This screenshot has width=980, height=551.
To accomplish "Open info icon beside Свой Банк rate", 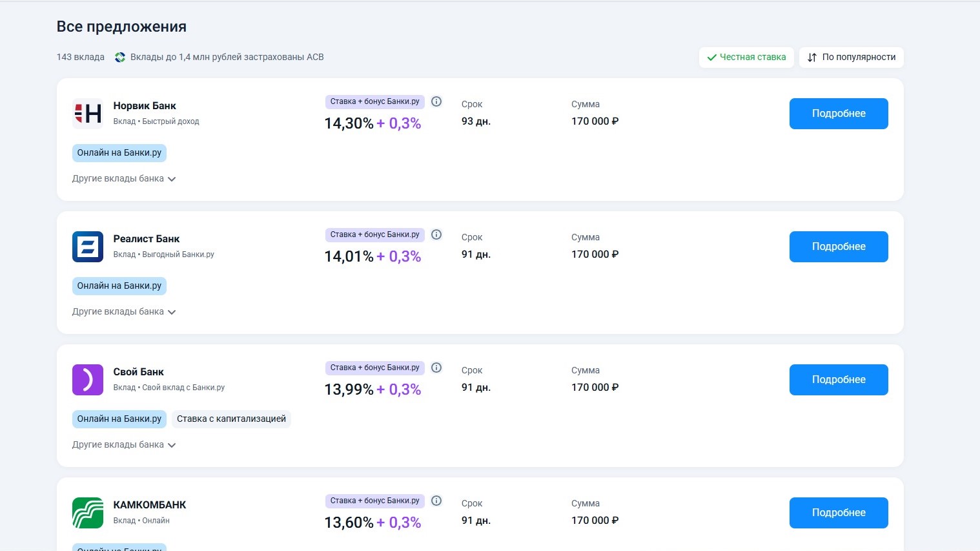I will [x=436, y=368].
